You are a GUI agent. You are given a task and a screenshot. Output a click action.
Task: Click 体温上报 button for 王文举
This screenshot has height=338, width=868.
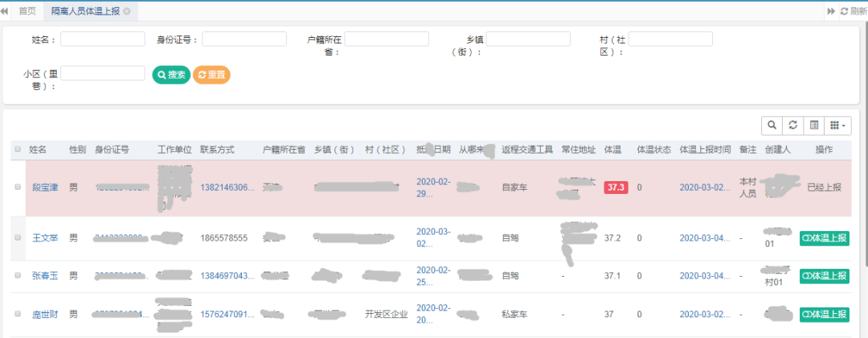click(824, 238)
